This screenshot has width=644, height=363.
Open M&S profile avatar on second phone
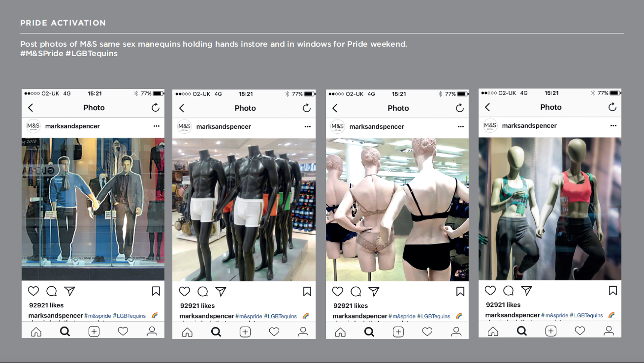pos(184,127)
